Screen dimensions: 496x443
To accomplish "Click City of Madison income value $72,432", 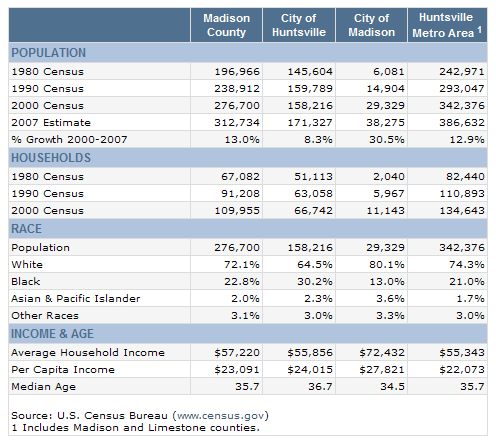I will (x=382, y=352).
